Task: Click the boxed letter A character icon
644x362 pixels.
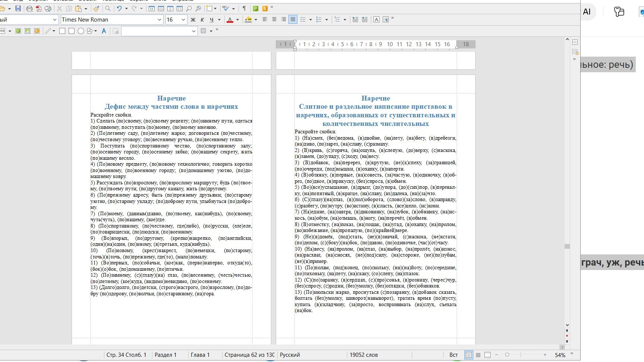Action: (x=376, y=19)
